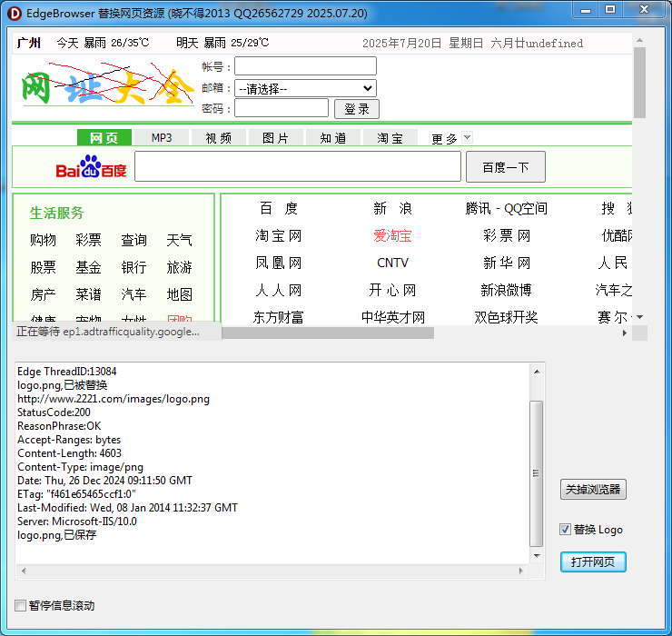Click the 基金 life service link

(88, 267)
